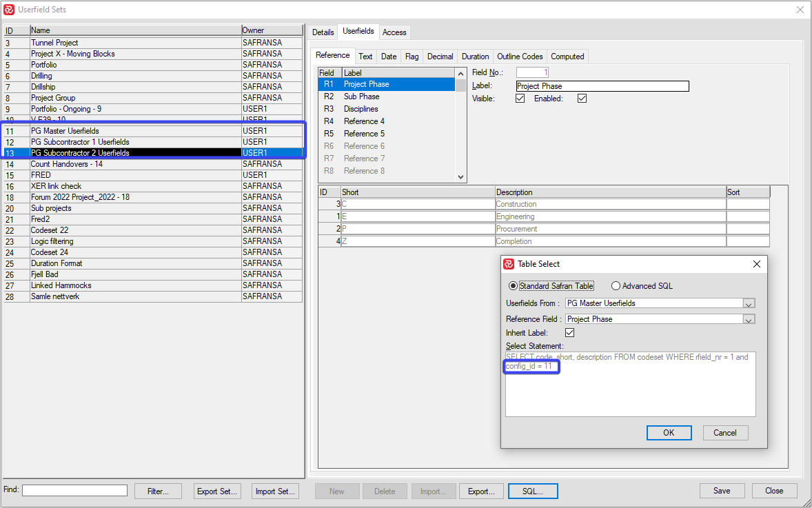Viewport: 812px width, 508px height.
Task: Open the Reference Field dropdown
Action: pyautogui.click(x=749, y=320)
